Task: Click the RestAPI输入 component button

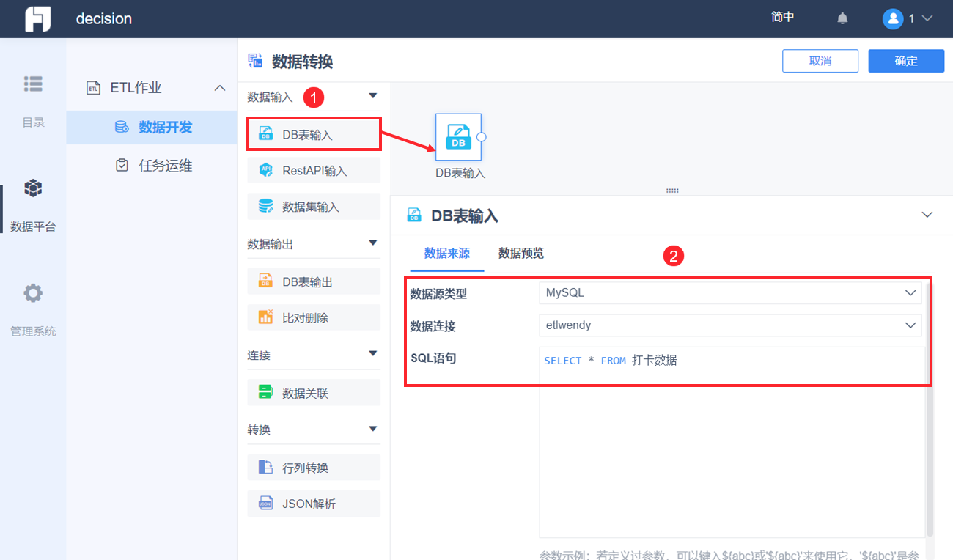Action: pyautogui.click(x=314, y=170)
